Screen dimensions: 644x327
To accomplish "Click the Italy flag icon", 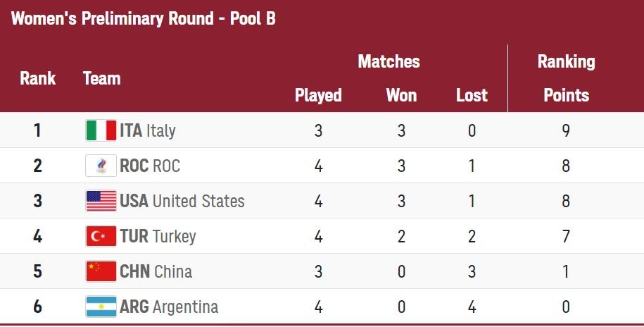I will (x=101, y=130).
